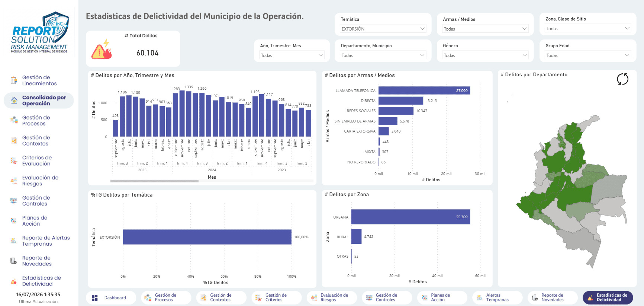The width and height of the screenshot is (644, 306).
Task: Click the Estadisticas de Delictividad bottom button
Action: coord(608,298)
